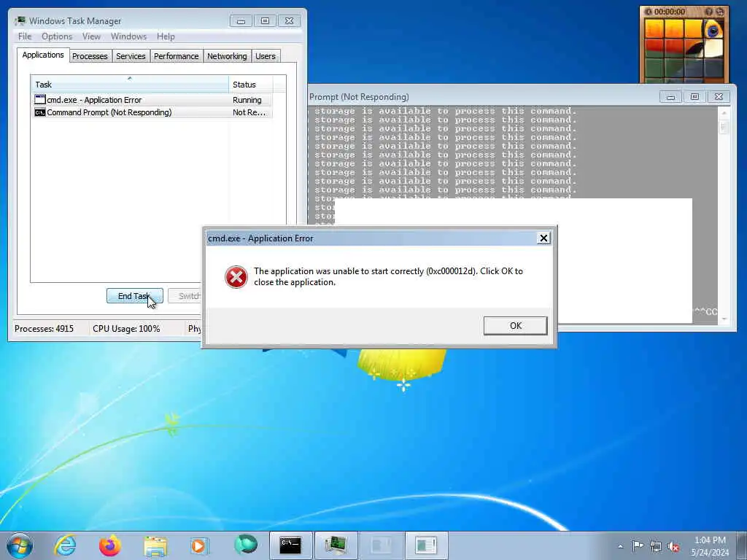Image resolution: width=747 pixels, height=560 pixels.
Task: Open Windows Media Player taskbar icon
Action: 199,545
